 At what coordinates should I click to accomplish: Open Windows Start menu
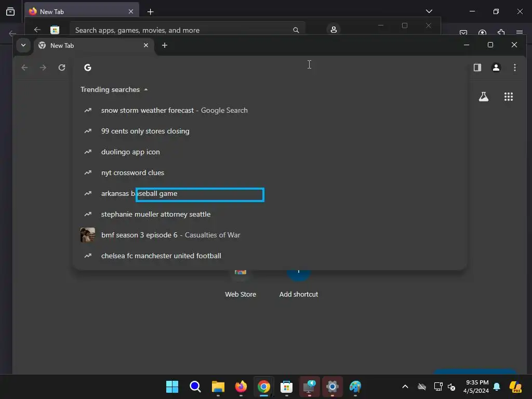(x=172, y=387)
